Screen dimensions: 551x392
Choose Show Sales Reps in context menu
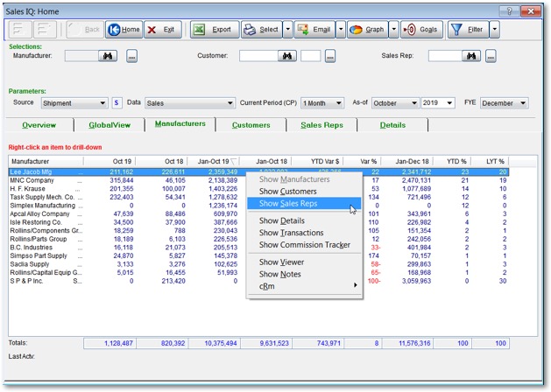pyautogui.click(x=304, y=204)
